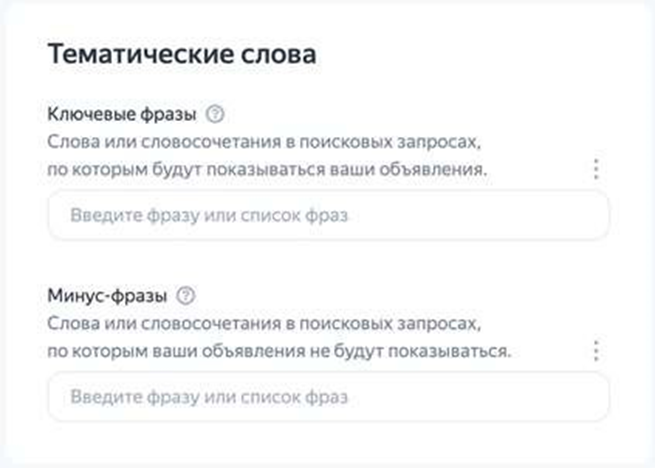Focus the placeholder text in the minus-phrases box
The width and height of the screenshot is (655, 468).
(209, 397)
